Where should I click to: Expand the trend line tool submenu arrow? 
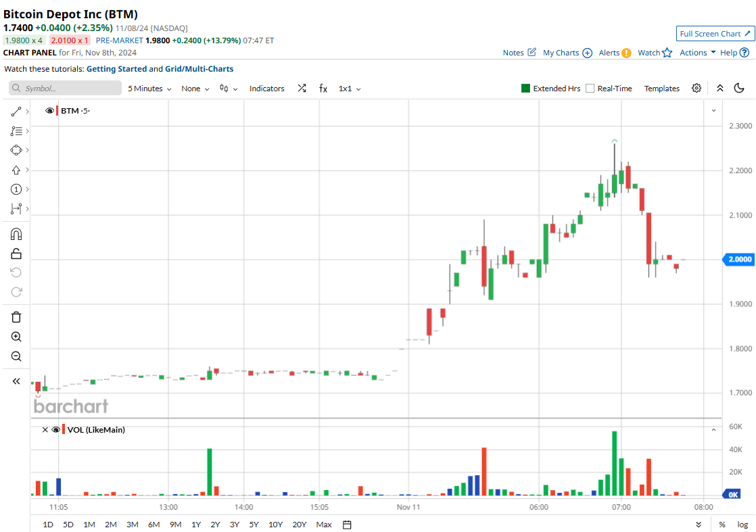(x=28, y=112)
